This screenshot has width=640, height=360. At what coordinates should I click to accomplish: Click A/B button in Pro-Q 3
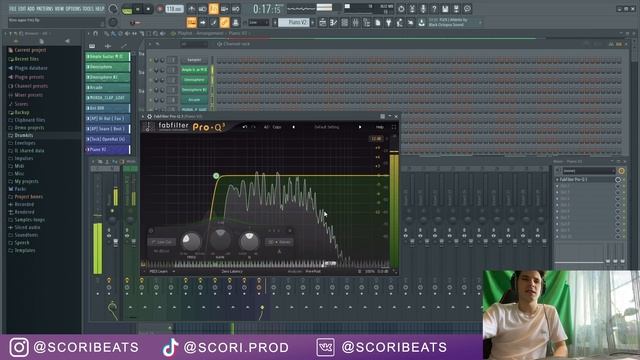(266, 127)
